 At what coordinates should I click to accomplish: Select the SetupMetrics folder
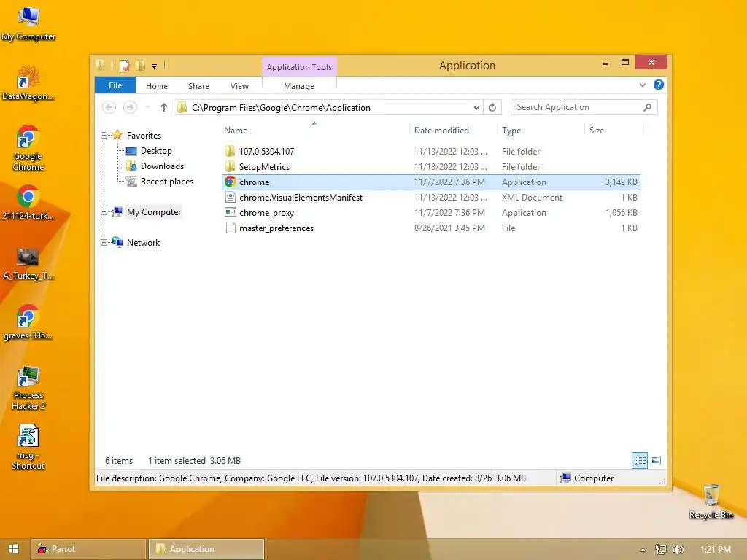(431, 167)
